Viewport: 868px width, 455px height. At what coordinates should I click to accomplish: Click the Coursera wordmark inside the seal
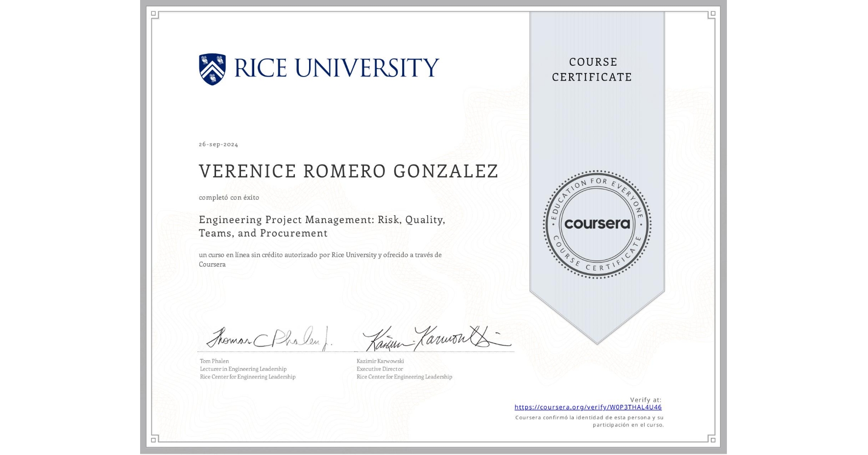(x=597, y=224)
